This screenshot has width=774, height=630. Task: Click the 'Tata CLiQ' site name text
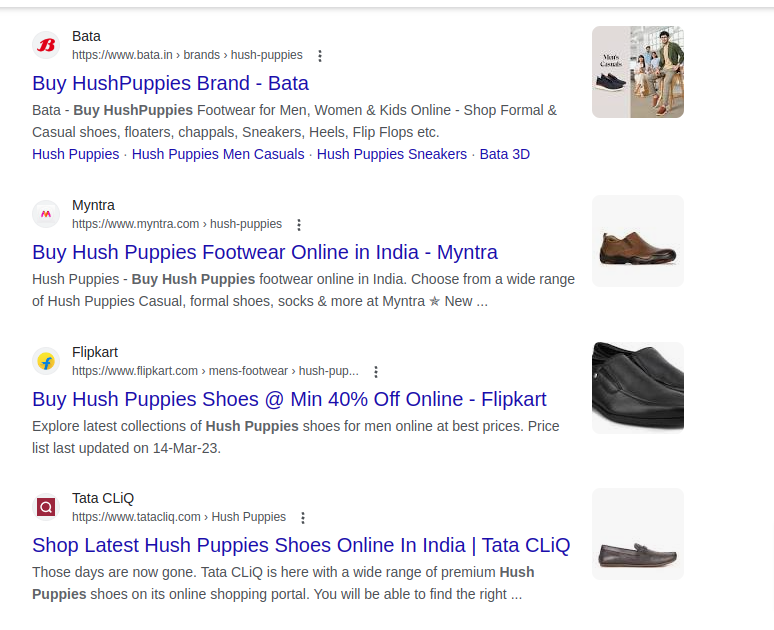coord(103,499)
